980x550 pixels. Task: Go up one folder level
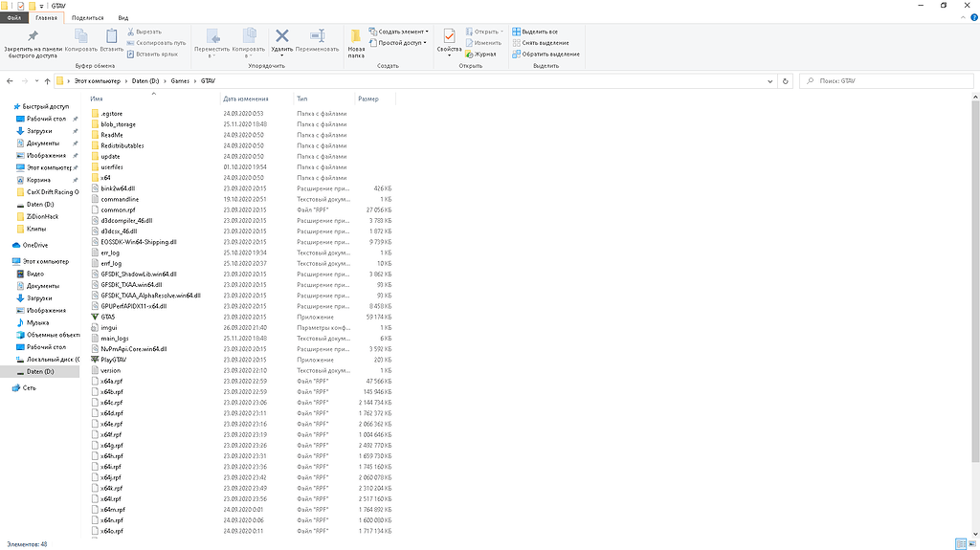point(47,80)
